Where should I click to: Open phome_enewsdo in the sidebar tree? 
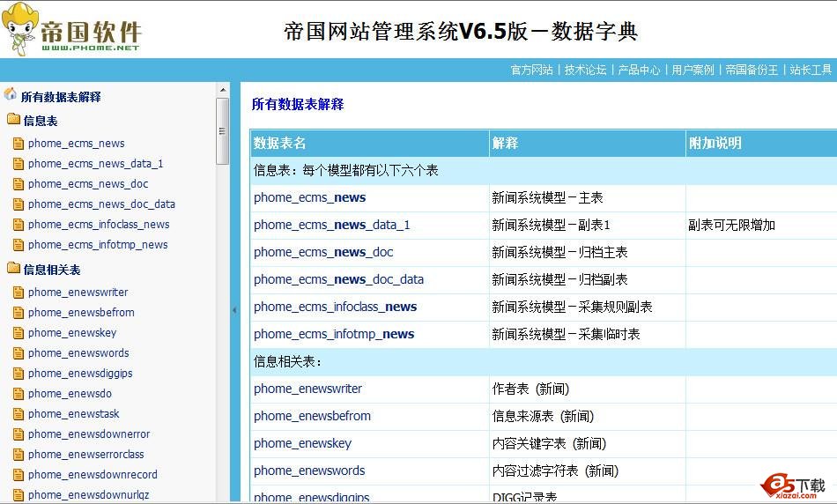(70, 394)
